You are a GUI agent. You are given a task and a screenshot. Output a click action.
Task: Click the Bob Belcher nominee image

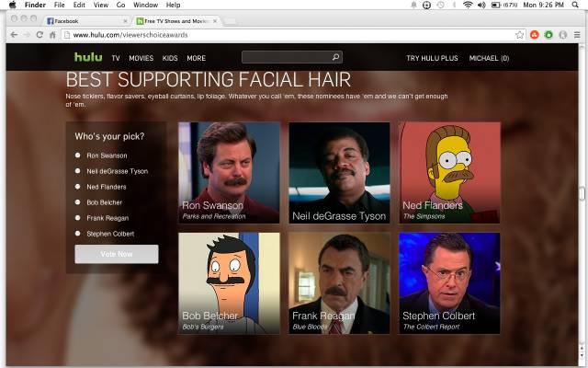[x=229, y=283]
